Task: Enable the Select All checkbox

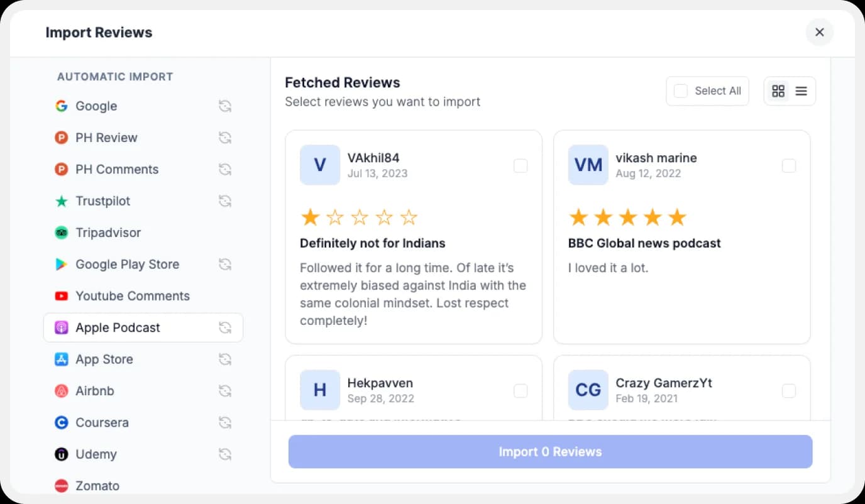Action: point(680,90)
